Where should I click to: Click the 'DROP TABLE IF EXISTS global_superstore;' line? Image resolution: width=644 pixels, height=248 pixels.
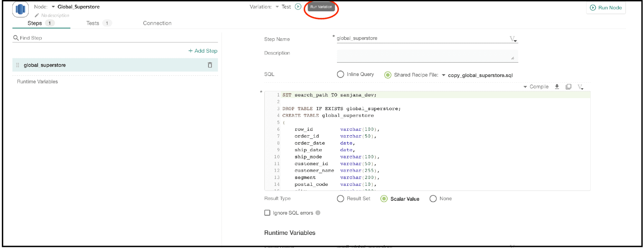click(341, 109)
